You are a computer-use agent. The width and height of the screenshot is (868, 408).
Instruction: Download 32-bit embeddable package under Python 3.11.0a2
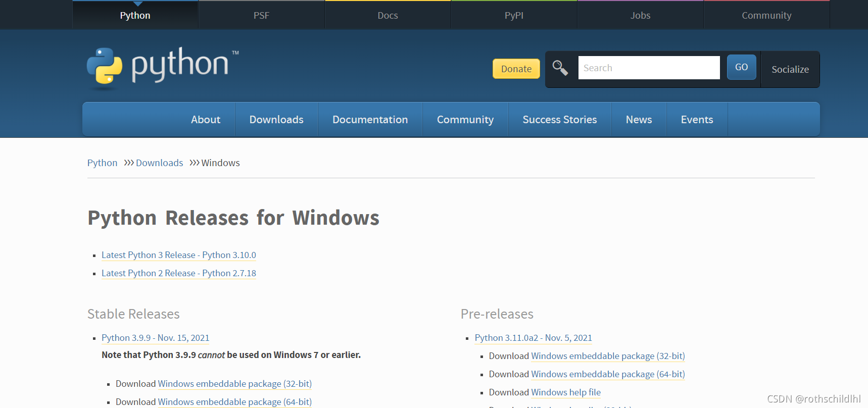[x=608, y=356]
